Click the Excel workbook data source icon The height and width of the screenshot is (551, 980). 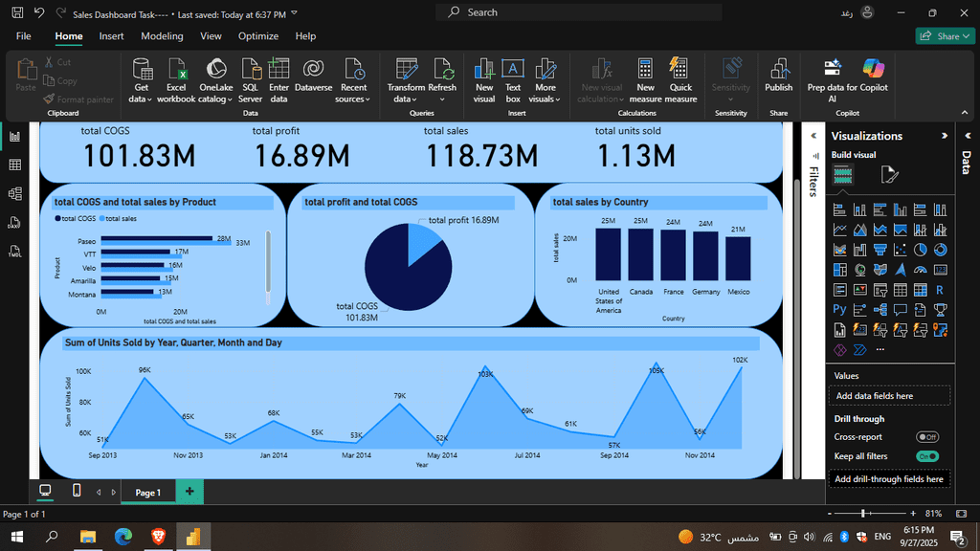(176, 79)
